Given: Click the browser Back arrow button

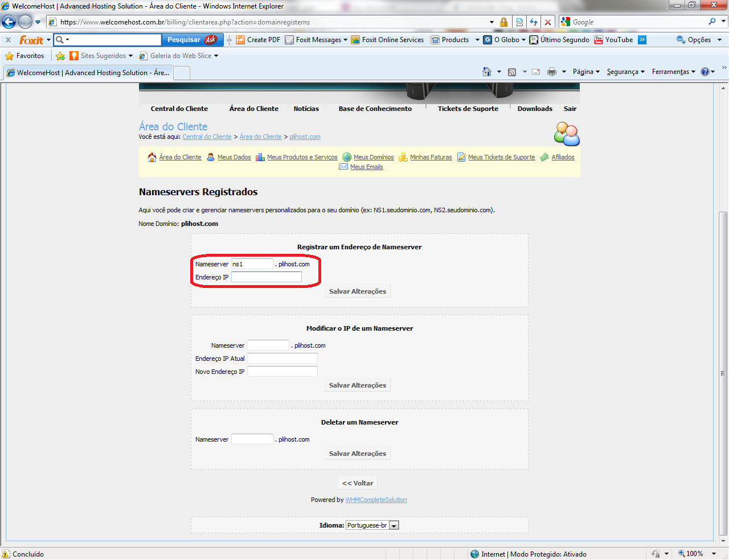Looking at the screenshot, I should click(9, 22).
